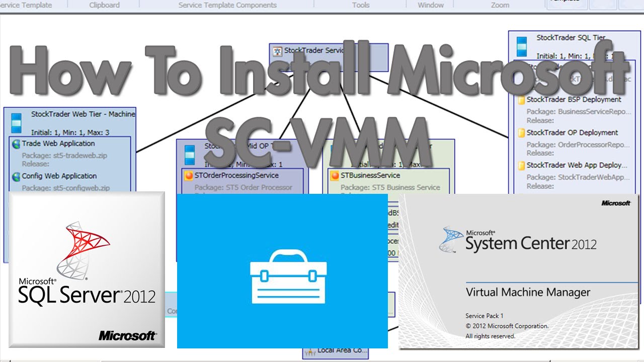This screenshot has height=362, width=644.
Task: Click 'Package: StockTraderWebApp...' text
Action: click(x=578, y=177)
